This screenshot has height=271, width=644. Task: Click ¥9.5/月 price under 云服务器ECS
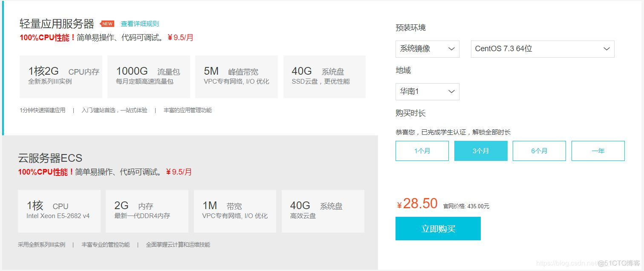179,172
